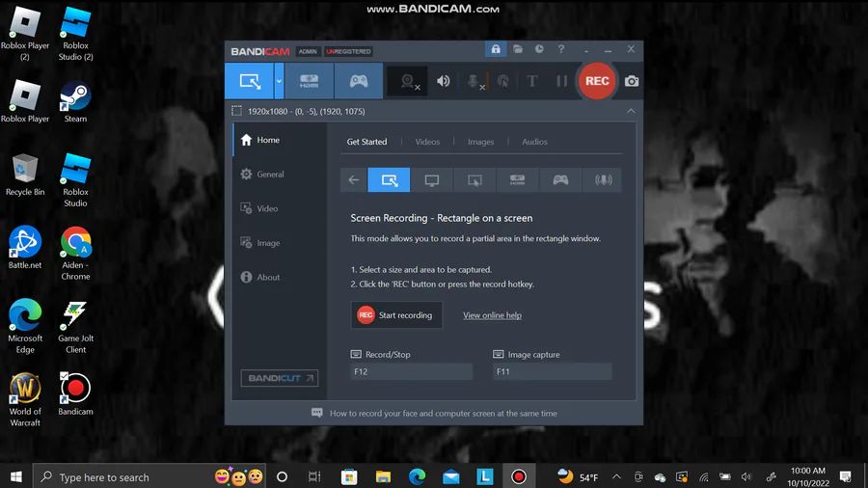Open Microsoft Store on the taskbar

(349, 476)
